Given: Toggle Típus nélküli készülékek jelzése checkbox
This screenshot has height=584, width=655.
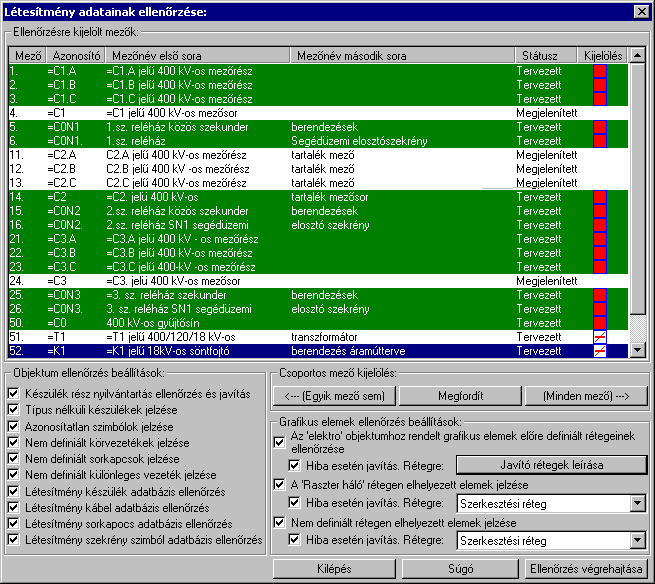Looking at the screenshot, I should pos(14,409).
